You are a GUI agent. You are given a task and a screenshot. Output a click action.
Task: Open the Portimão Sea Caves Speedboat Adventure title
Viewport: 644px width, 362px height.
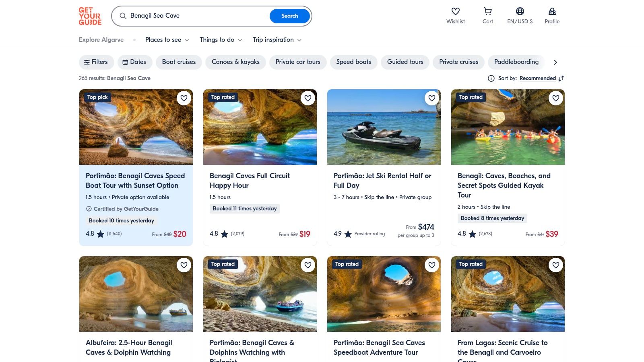click(379, 348)
